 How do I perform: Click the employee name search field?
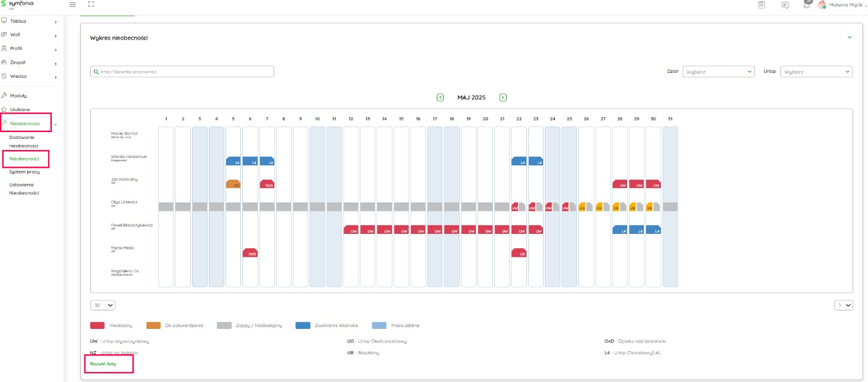182,72
